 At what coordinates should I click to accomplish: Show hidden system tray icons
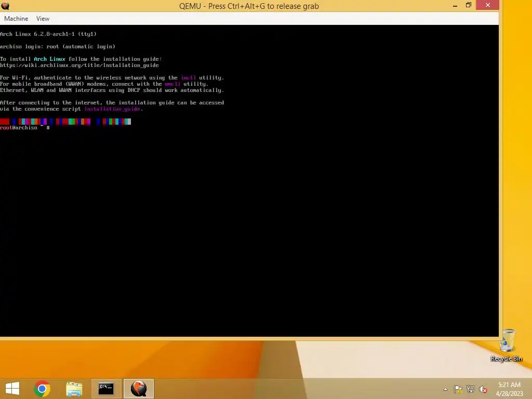(x=445, y=389)
